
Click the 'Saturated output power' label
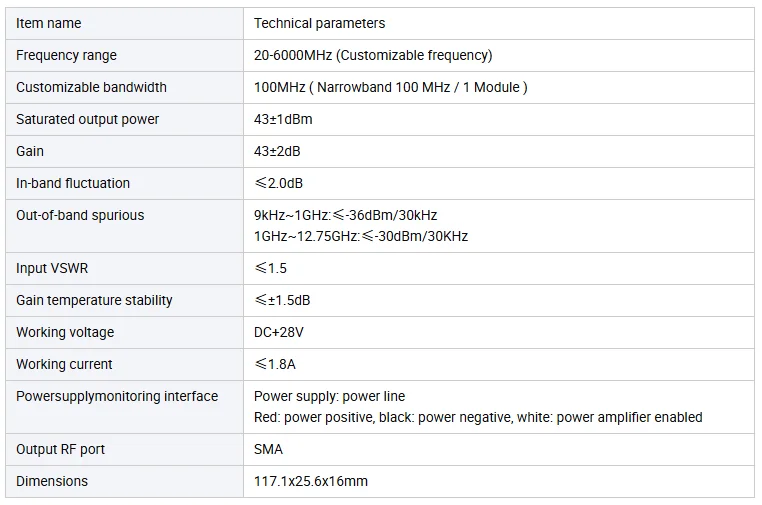(x=87, y=120)
